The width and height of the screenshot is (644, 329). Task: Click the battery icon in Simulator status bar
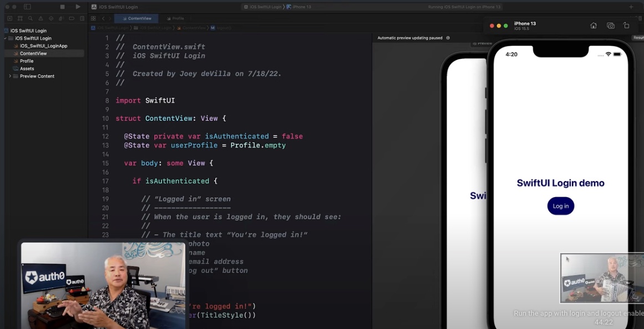coord(618,54)
